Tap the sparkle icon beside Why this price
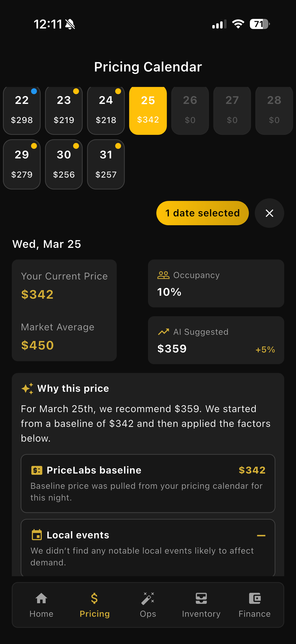This screenshot has height=644, width=296. pyautogui.click(x=27, y=389)
